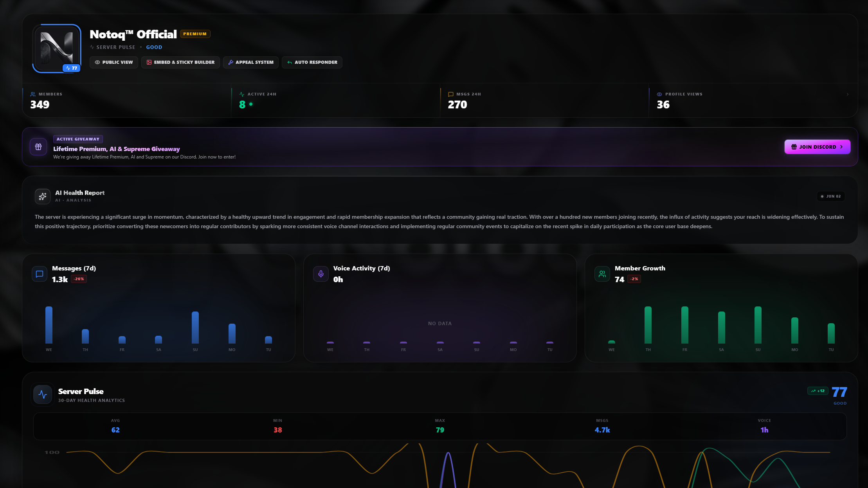Click the giveaway gift icon
The height and width of the screenshot is (488, 868).
click(38, 147)
